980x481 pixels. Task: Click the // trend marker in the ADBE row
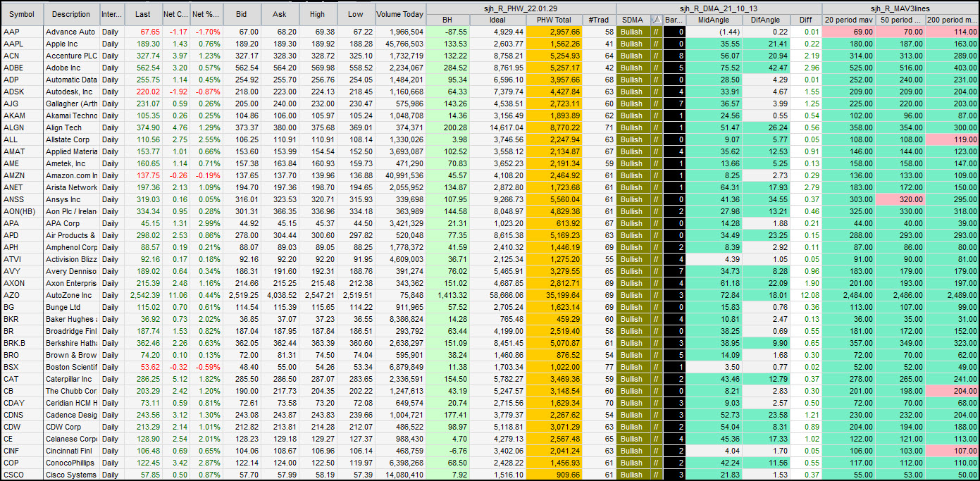point(656,68)
